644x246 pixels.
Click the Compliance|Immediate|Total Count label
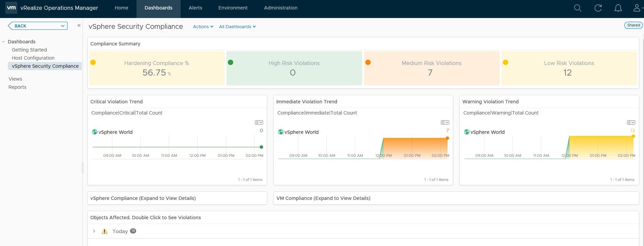pos(317,113)
